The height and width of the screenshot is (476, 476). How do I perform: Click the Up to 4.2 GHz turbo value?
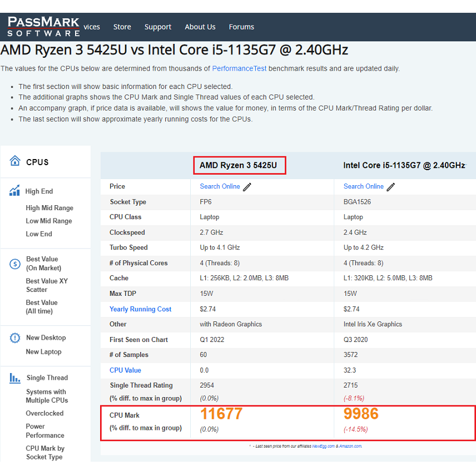tap(363, 247)
